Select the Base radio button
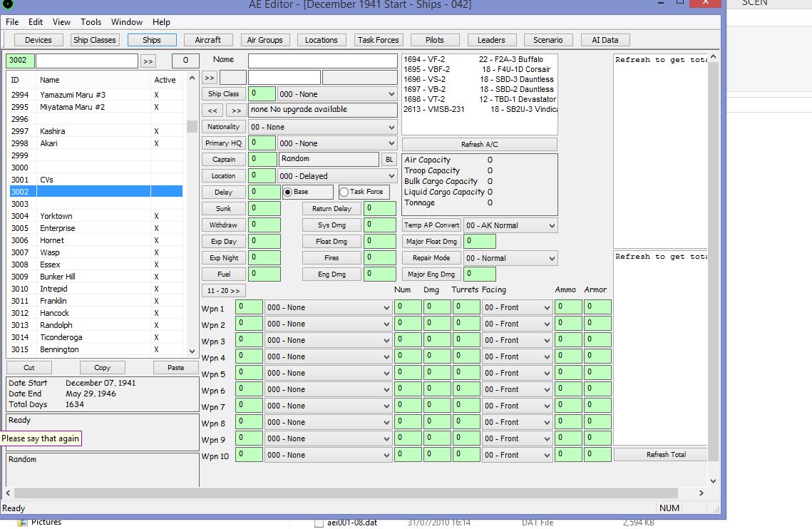Image resolution: width=812 pixels, height=529 pixels. click(288, 192)
